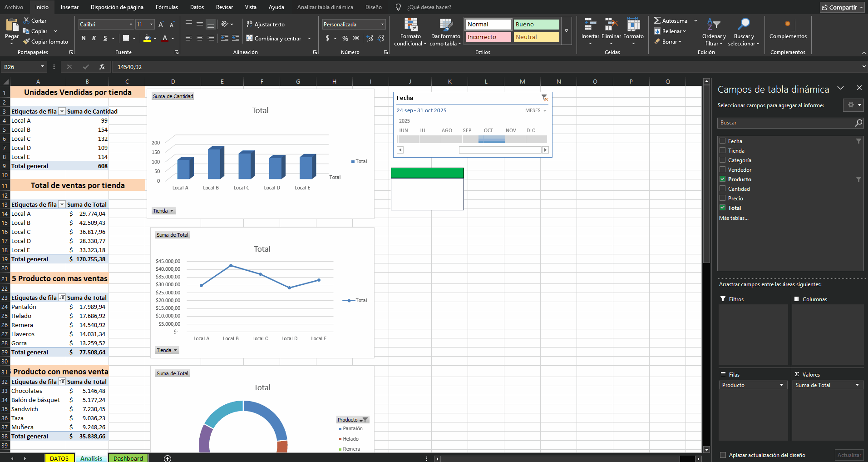Click the Cortar scissors icon
Image resolution: width=868 pixels, height=462 pixels.
pyautogui.click(x=26, y=20)
